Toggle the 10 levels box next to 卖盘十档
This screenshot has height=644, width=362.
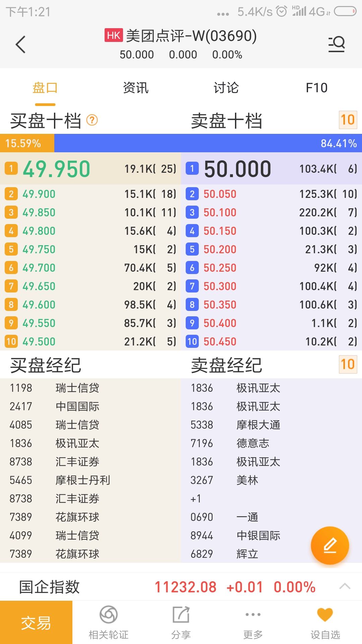(348, 120)
